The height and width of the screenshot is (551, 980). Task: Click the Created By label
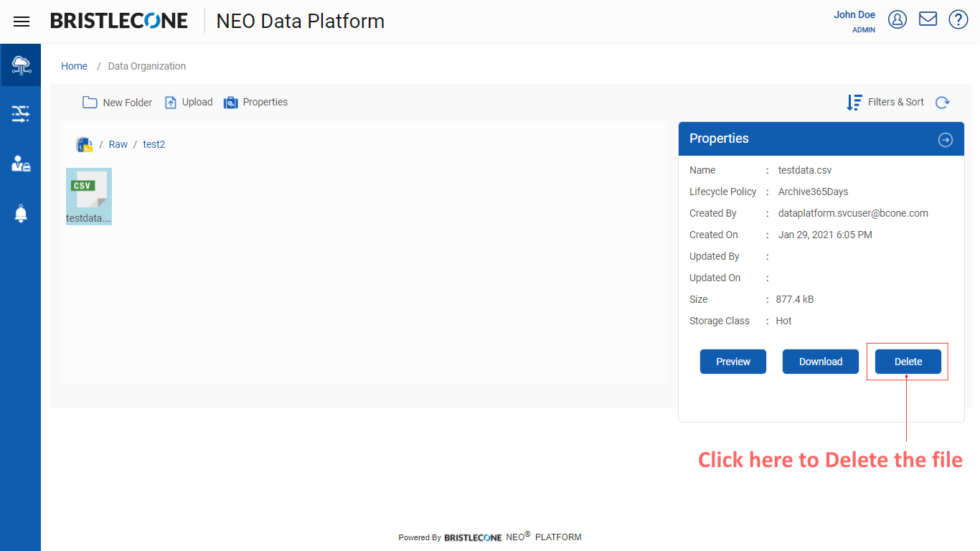713,213
